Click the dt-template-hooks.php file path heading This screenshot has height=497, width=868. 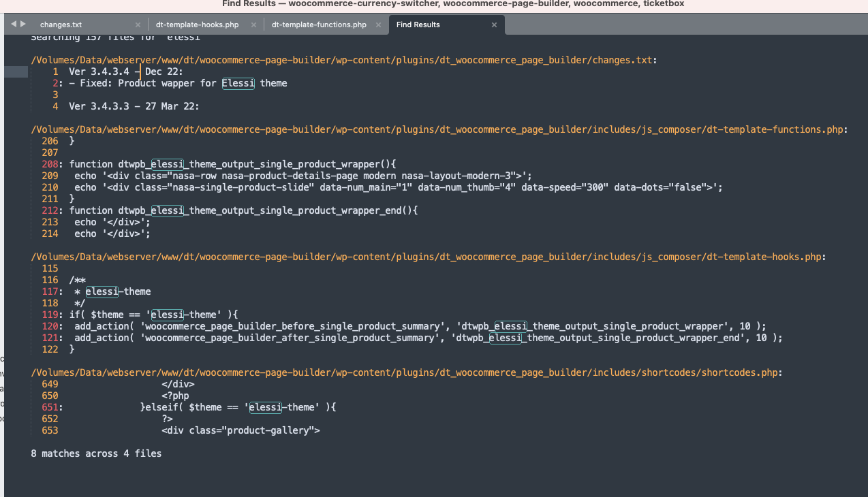[428, 257]
